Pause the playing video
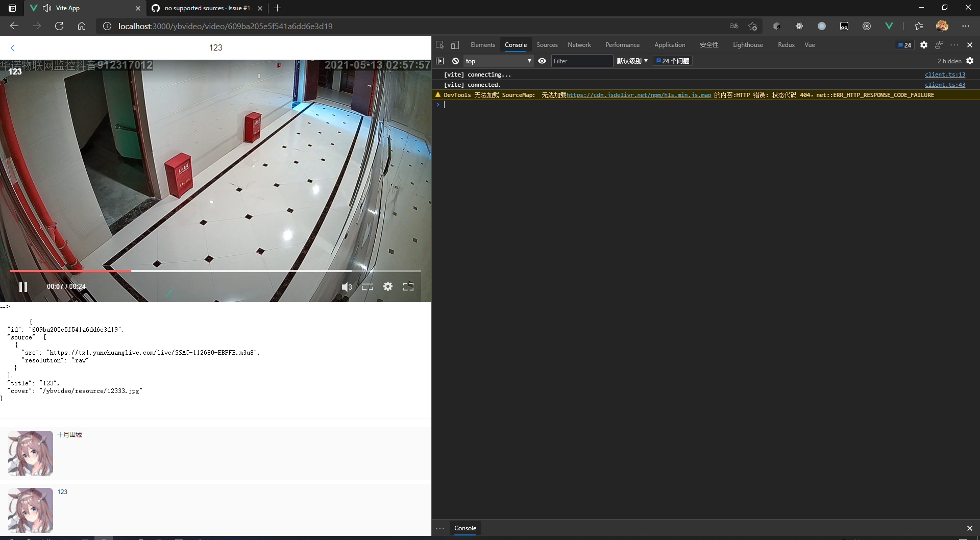This screenshot has height=540, width=980. click(x=23, y=286)
